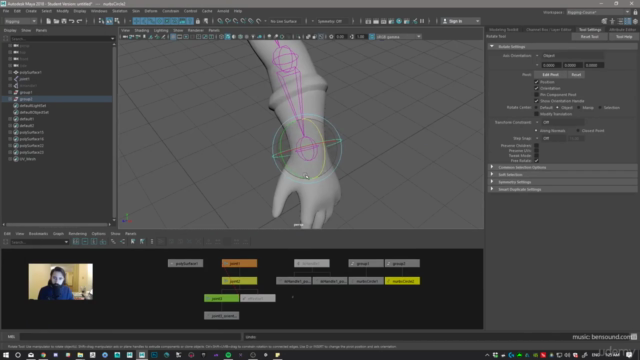Toggle the viewport color management icon beside sRGB gamma

coord(372,37)
